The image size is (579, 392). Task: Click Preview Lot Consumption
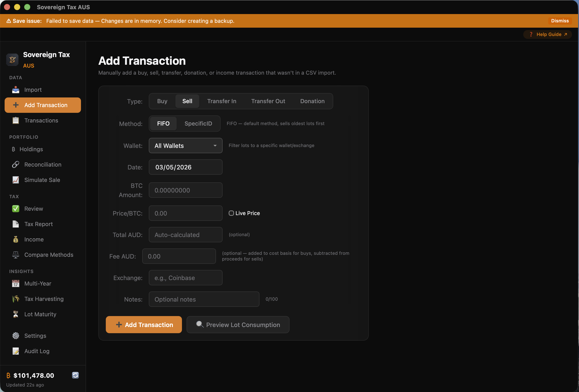pos(238,324)
